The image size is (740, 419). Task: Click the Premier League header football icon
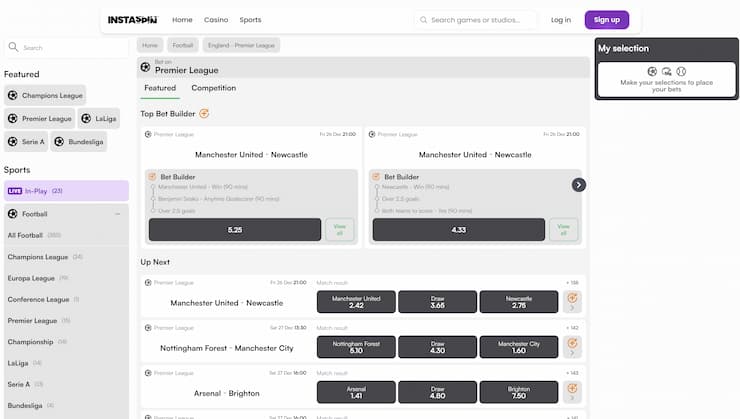(x=145, y=67)
